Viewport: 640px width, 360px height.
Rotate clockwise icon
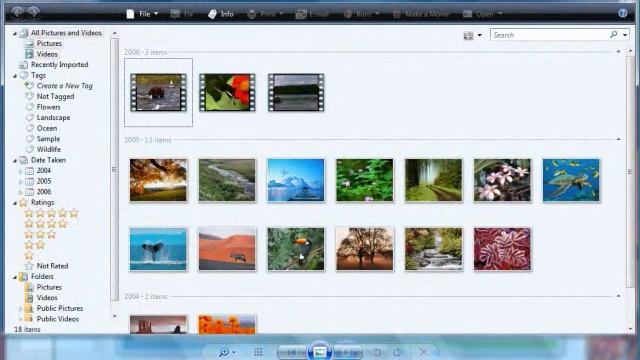(x=397, y=352)
